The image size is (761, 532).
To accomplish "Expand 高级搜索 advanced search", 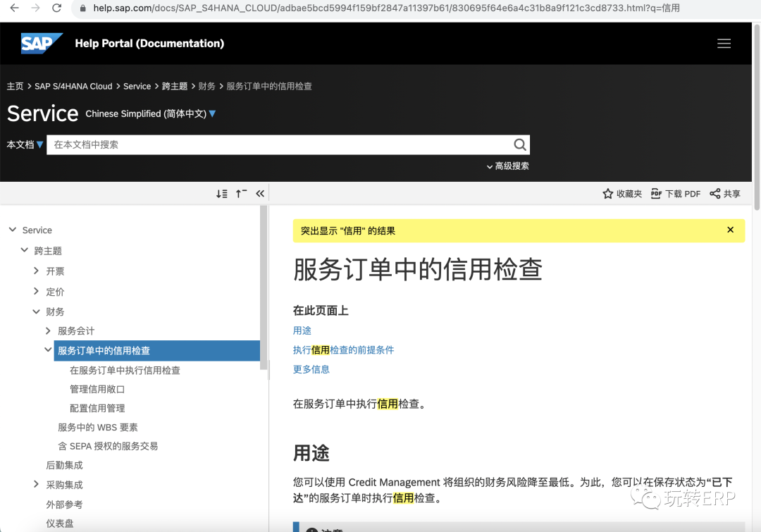I will [x=507, y=166].
